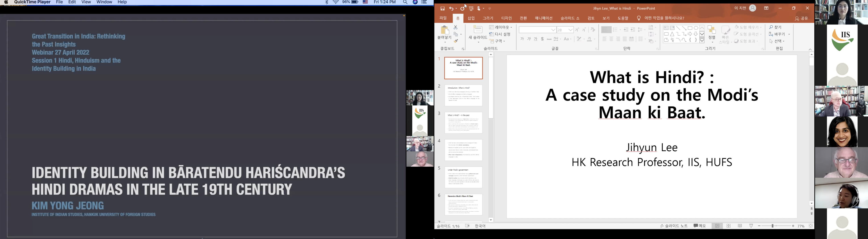Select the Format Painter brush icon
Viewport: 868px width, 239px height.
(456, 41)
